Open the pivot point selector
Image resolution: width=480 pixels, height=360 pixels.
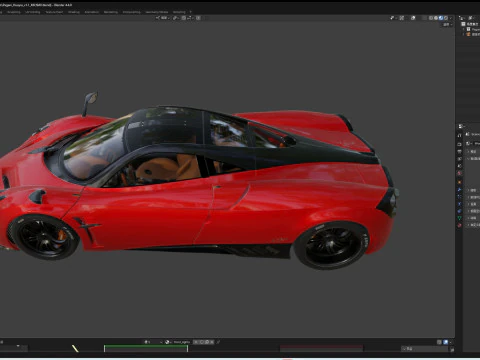(176, 18)
